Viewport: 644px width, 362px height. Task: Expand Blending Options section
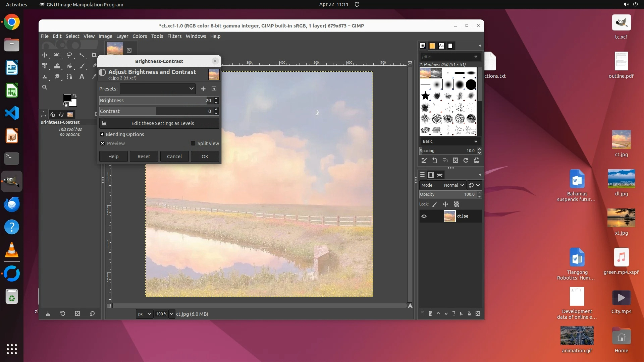point(102,134)
